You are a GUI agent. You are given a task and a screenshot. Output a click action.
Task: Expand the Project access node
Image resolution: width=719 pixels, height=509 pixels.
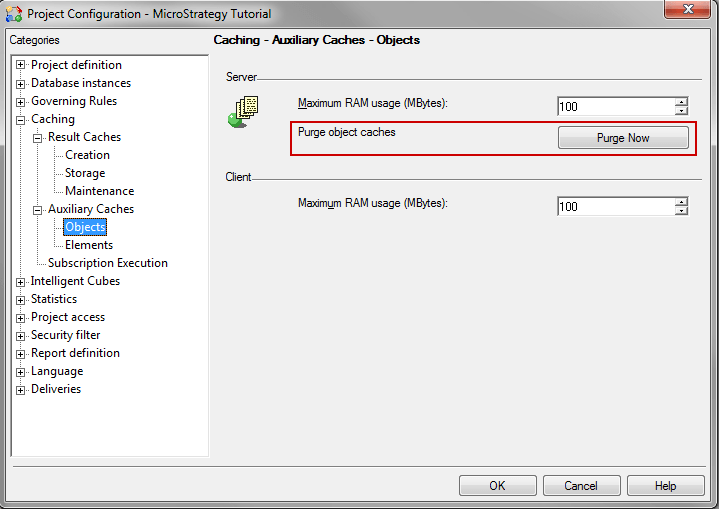point(20,318)
